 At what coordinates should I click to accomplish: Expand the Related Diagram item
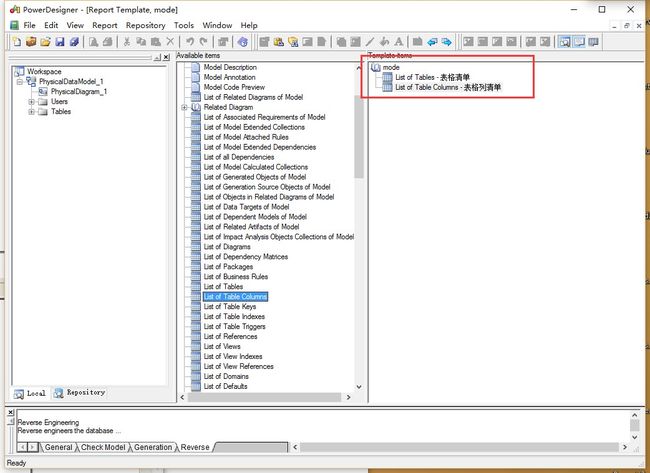[x=184, y=107]
